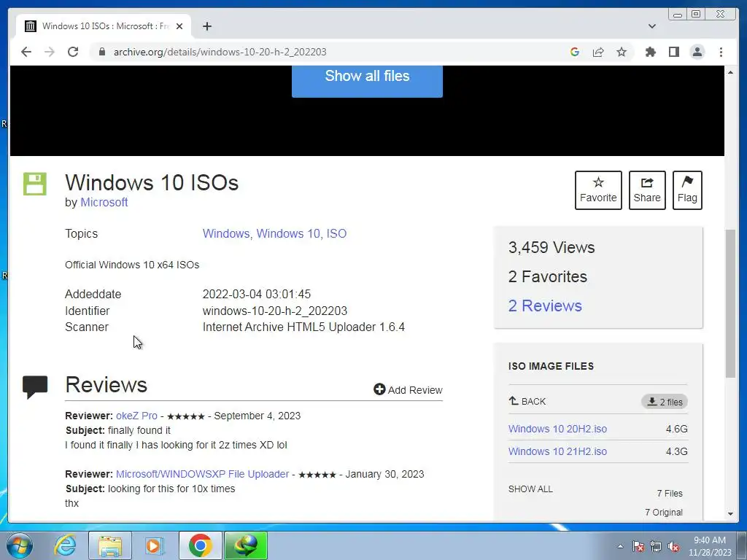747x560 pixels.
Task: Click the page scrollbar up arrow
Action: 730,72
